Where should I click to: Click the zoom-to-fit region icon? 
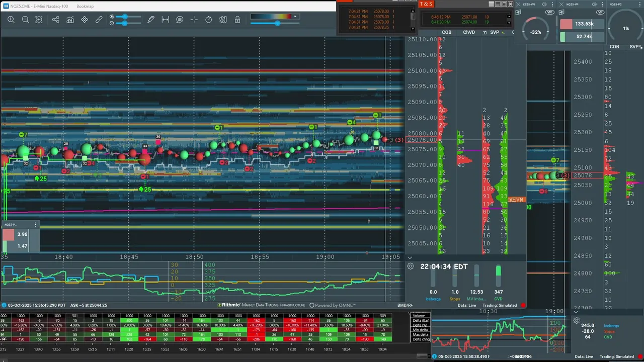point(39,20)
